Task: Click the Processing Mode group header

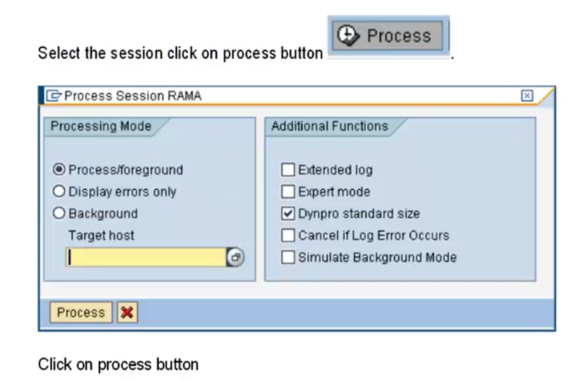Action: [101, 126]
